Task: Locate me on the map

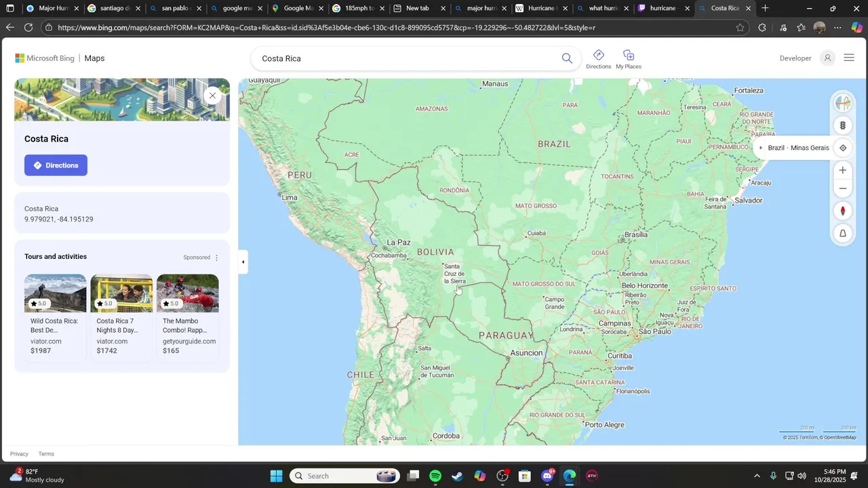Action: point(843,148)
